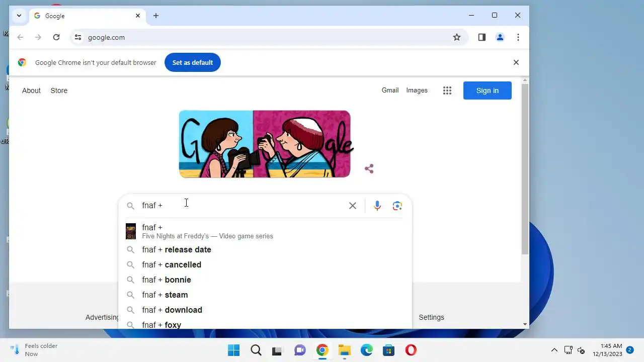Viewport: 644px width, 362px height.
Task: Click the Sign in button
Action: 488,90
